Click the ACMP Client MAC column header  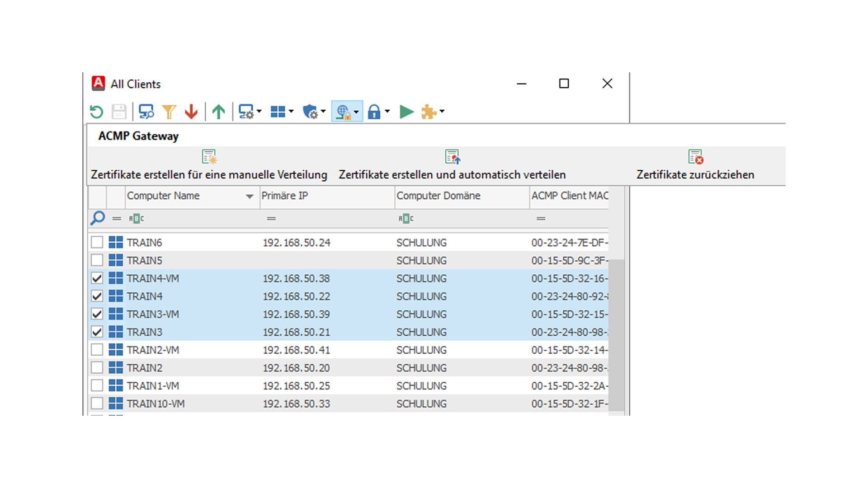click(x=569, y=196)
